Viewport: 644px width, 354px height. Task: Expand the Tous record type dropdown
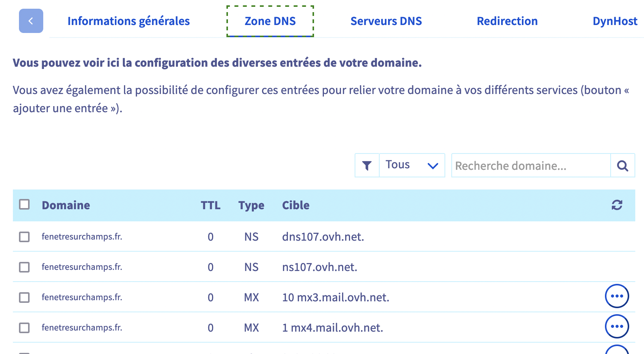(412, 165)
